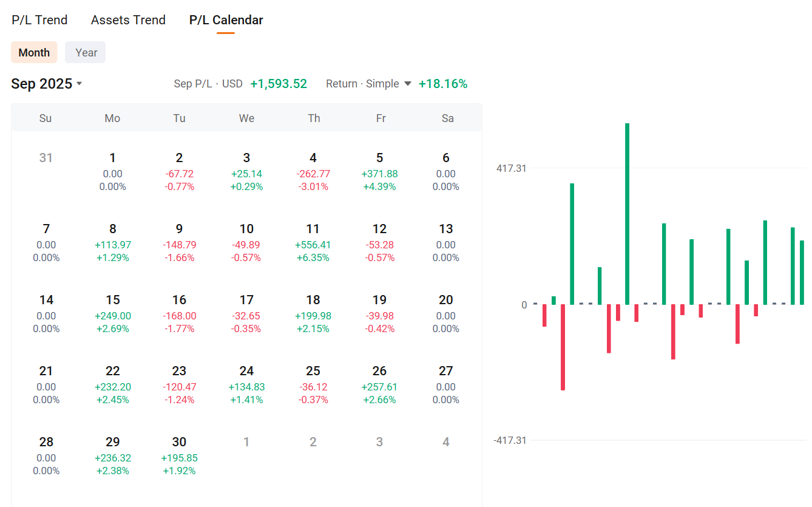Click September 23 showing -120.47 loss

point(179,385)
